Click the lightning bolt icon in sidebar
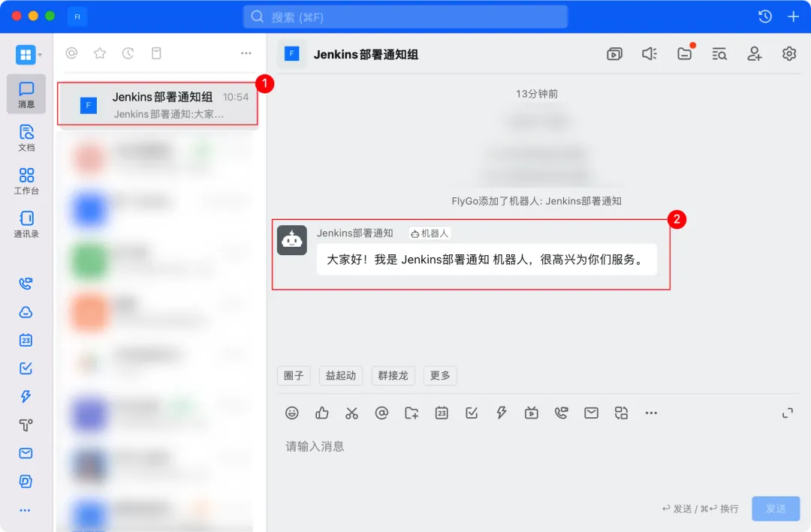 pyautogui.click(x=26, y=396)
